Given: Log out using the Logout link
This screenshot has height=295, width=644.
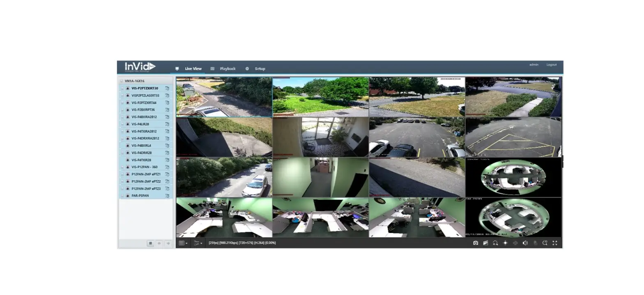Looking at the screenshot, I should tap(552, 65).
